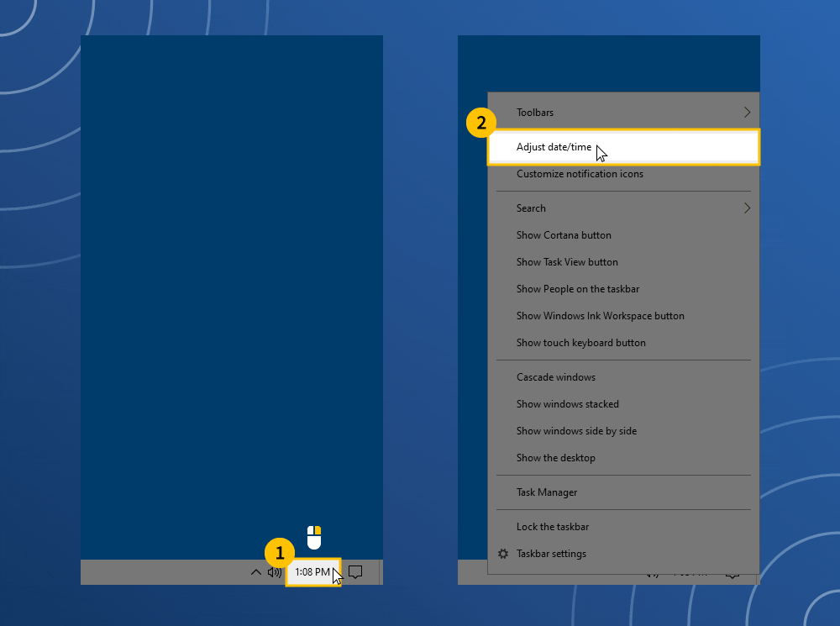
Task: Click the 1:08 PM taskbar clock
Action: [312, 572]
